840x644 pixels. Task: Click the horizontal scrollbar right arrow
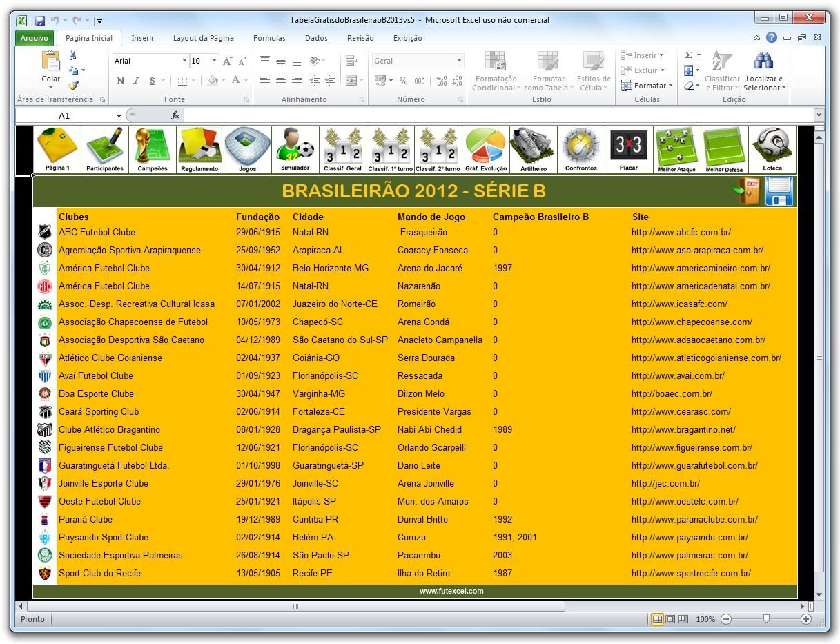803,606
